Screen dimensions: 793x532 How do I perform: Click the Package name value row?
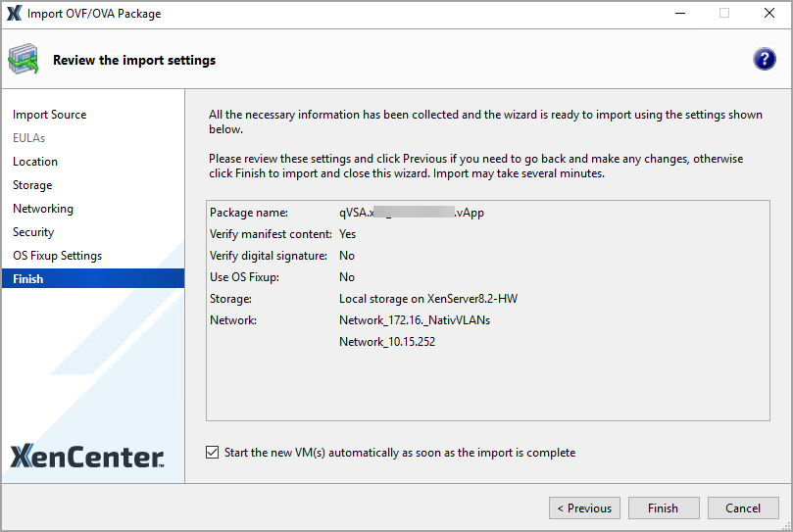click(412, 213)
